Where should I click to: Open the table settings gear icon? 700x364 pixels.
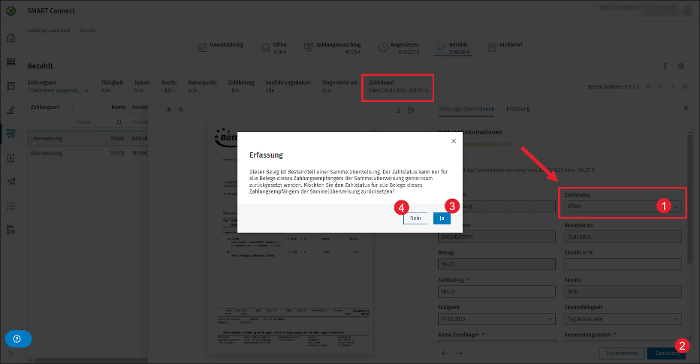click(x=681, y=66)
